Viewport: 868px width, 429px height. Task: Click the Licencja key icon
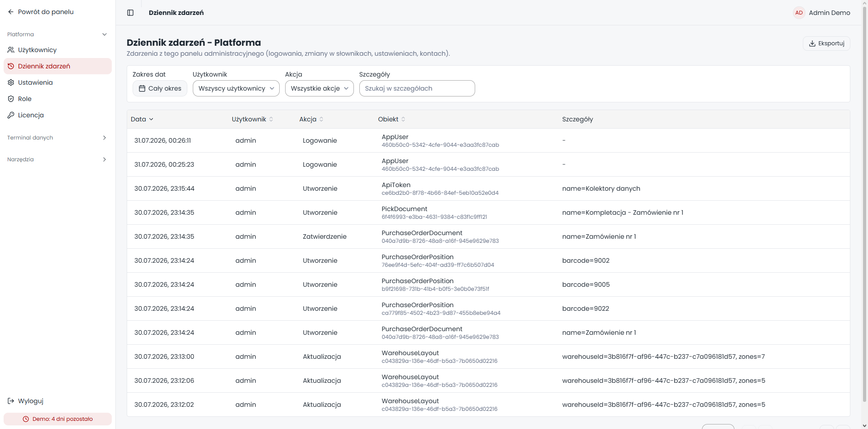[11, 115]
